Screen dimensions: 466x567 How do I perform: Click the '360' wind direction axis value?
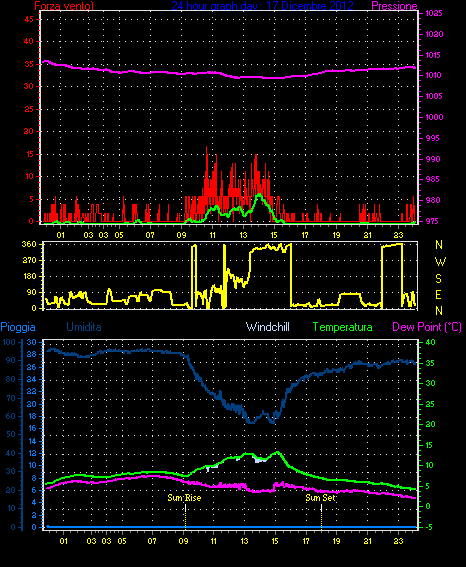click(29, 244)
